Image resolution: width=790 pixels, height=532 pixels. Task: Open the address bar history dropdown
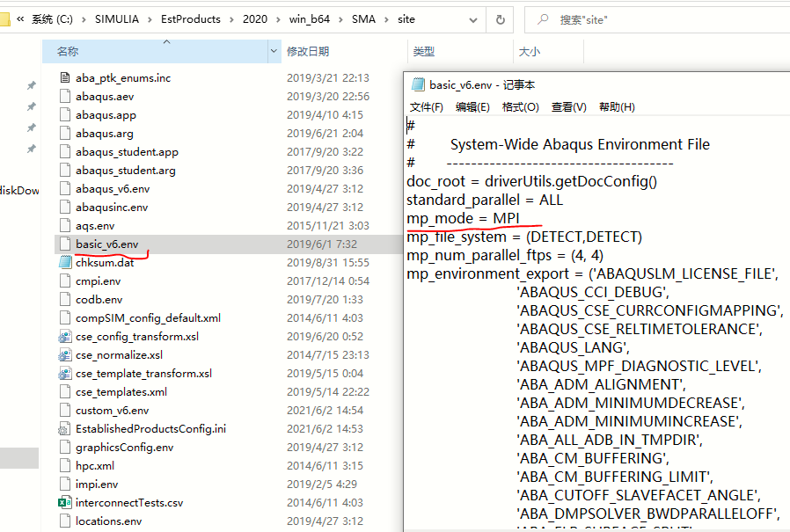[472, 18]
